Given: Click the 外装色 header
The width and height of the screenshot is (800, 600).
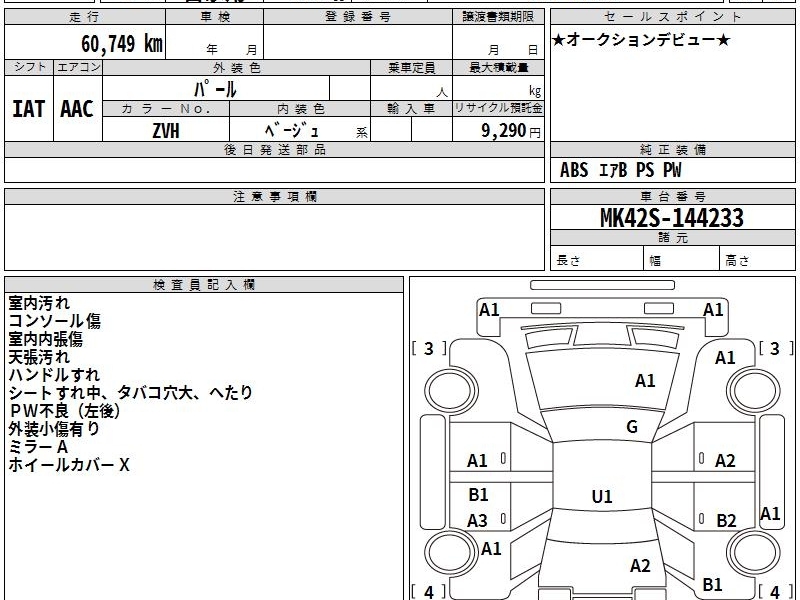Looking at the screenshot, I should pyautogui.click(x=237, y=67).
